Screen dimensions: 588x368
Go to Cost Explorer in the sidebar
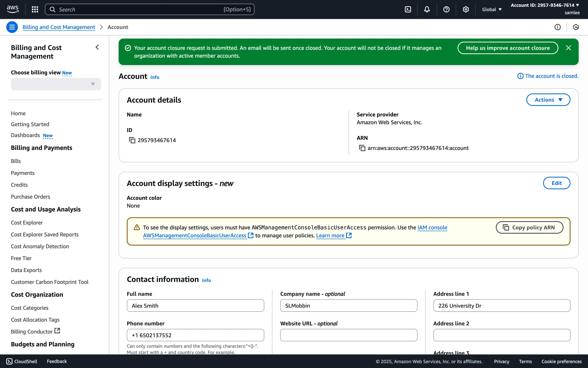pos(27,223)
